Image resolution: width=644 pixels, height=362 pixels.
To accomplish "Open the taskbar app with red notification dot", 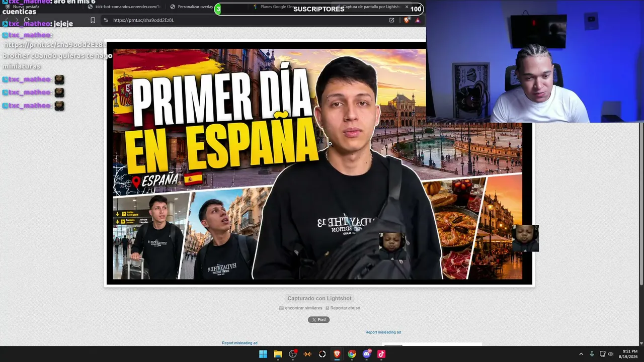I will pyautogui.click(x=293, y=354).
